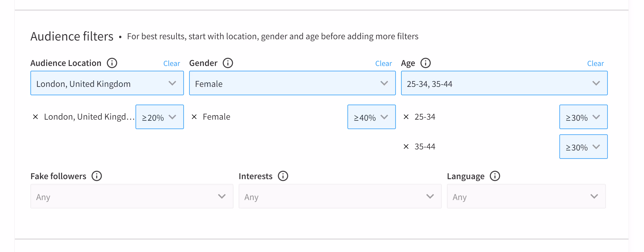Change the ≥40% Female threshold
Screen dimensions: 644x252
(x=371, y=117)
